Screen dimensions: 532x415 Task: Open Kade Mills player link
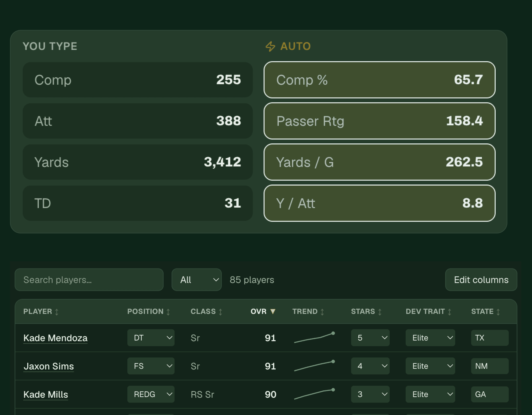(x=45, y=395)
